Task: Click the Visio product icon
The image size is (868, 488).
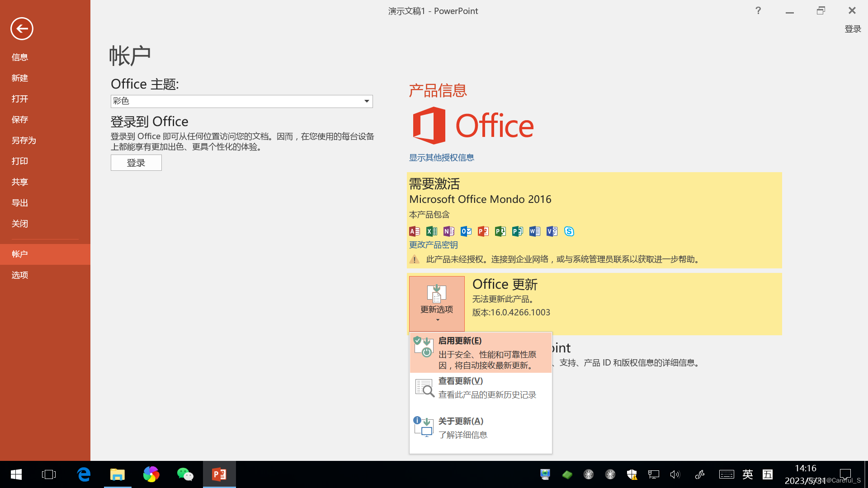Action: tap(552, 231)
